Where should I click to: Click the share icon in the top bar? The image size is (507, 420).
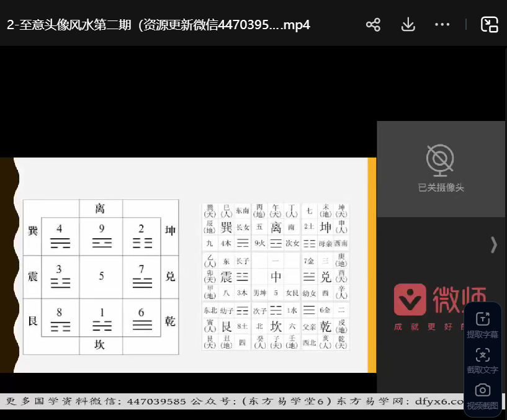tap(373, 25)
